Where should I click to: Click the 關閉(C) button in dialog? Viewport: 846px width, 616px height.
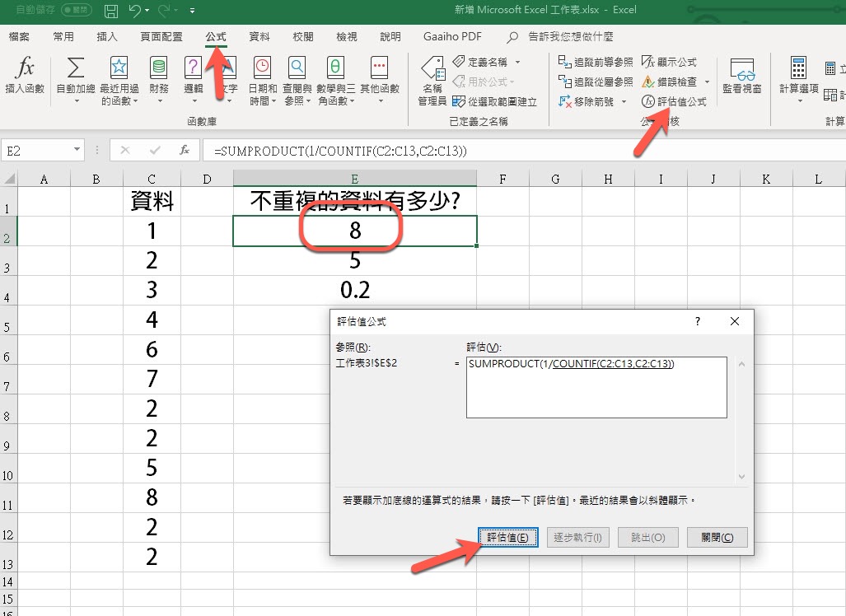717,537
